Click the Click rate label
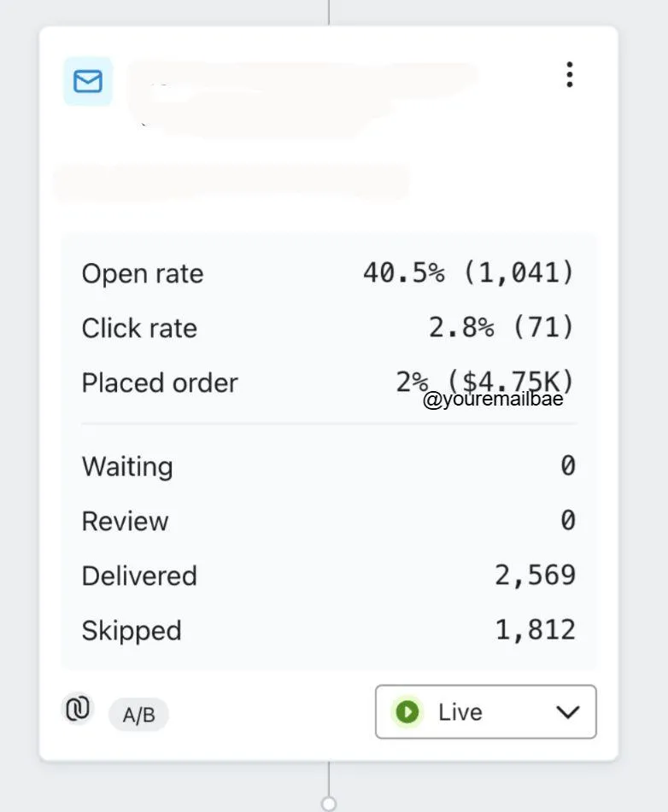Screen dimensions: 668x812 pyautogui.click(x=139, y=329)
